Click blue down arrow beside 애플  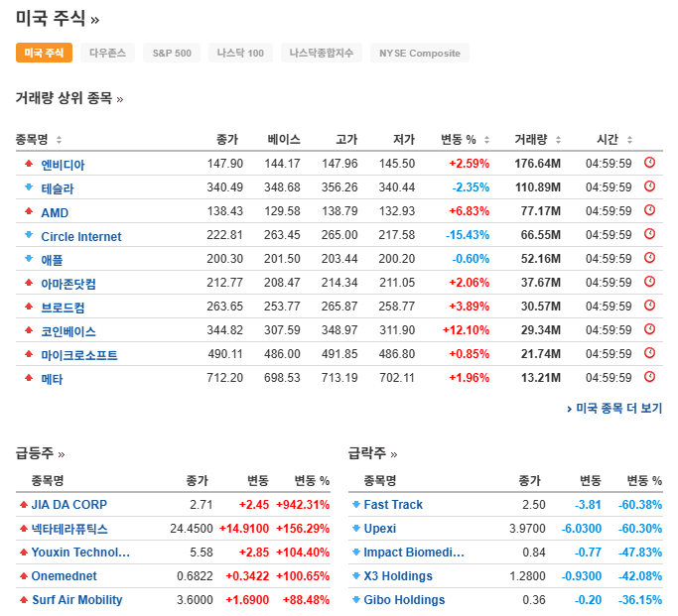tap(29, 258)
